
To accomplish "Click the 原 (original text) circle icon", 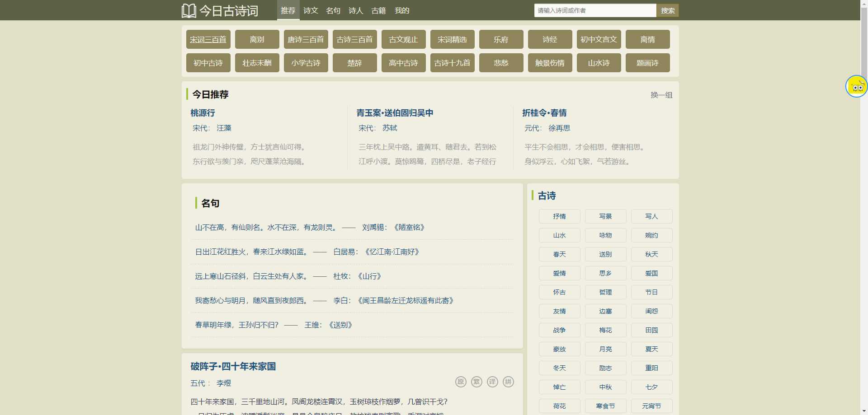I will (461, 382).
